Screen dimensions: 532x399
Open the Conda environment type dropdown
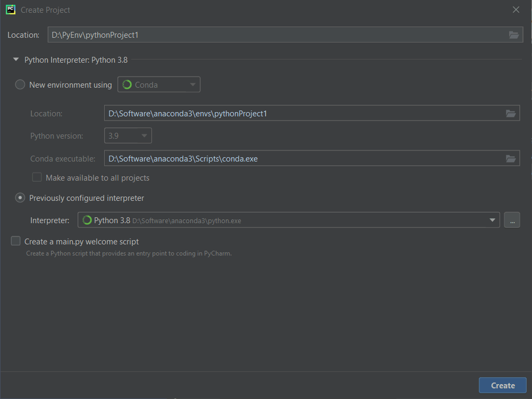click(159, 84)
